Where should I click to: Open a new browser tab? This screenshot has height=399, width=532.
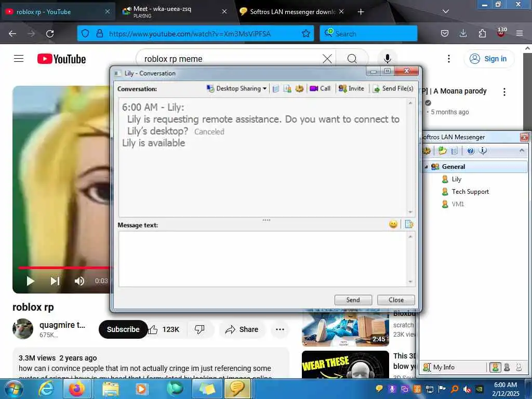tap(361, 12)
